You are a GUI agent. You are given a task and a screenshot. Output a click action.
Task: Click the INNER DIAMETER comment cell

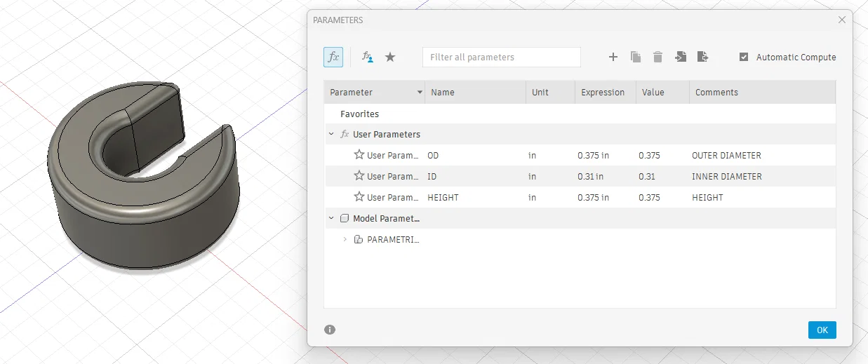[x=763, y=176]
